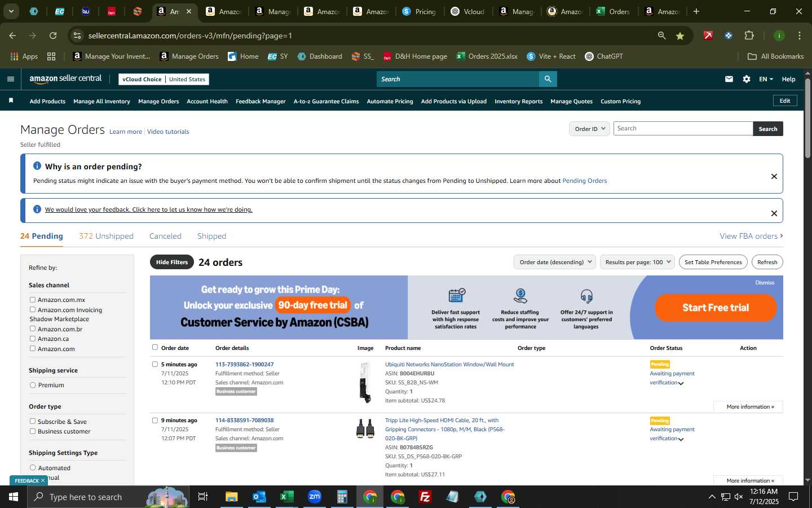Check the Amazon.com.br sales channel box
The width and height of the screenshot is (812, 508).
(x=33, y=329)
